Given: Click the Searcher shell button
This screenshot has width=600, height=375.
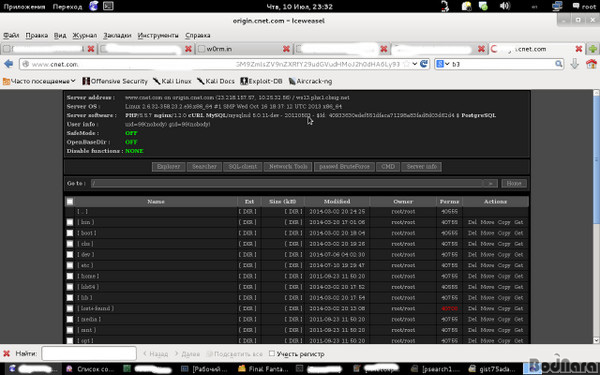Looking at the screenshot, I should (204, 166).
